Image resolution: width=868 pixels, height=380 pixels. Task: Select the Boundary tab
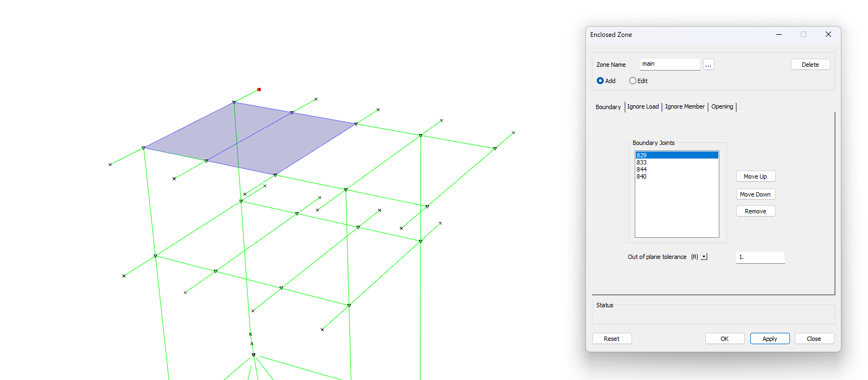[608, 107]
